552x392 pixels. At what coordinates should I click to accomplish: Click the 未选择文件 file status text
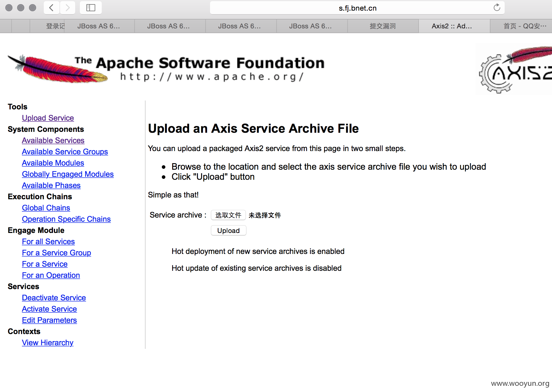click(x=265, y=215)
